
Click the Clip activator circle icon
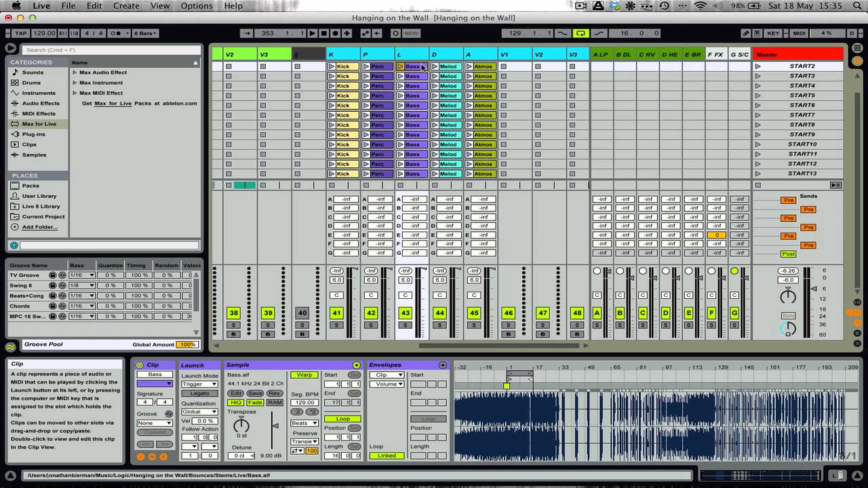pos(140,365)
